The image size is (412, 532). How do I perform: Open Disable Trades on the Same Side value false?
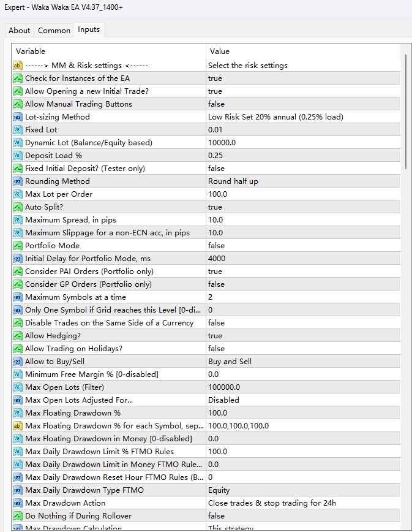coord(303,323)
